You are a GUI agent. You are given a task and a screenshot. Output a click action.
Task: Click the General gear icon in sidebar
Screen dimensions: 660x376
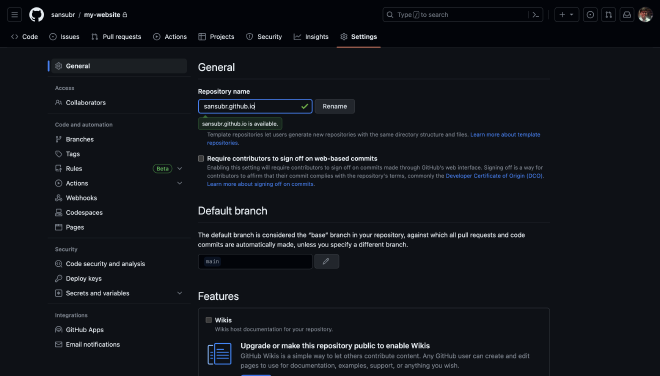pos(59,66)
